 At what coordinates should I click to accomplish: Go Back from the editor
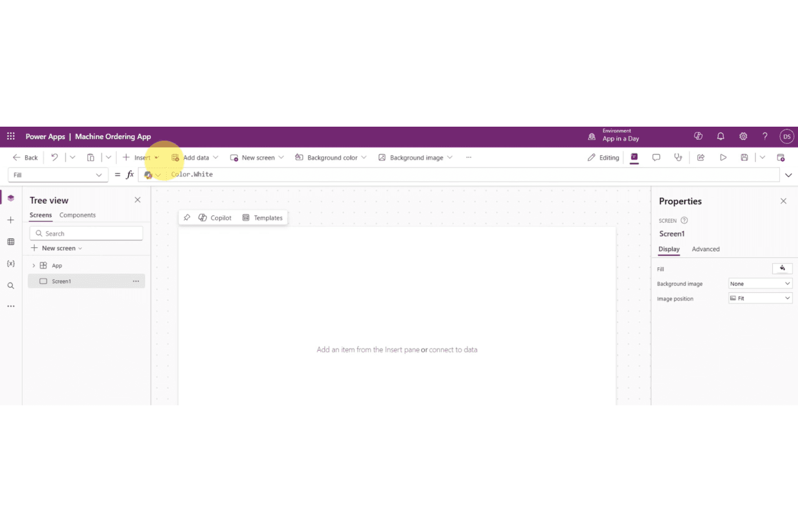tap(25, 157)
